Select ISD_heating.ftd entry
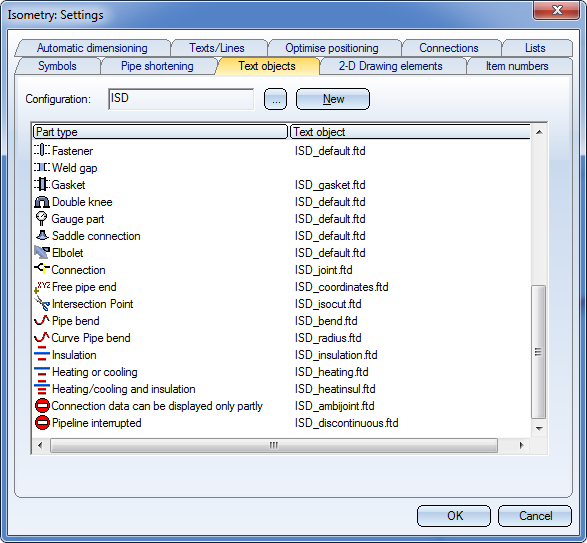The image size is (587, 543). coord(331,372)
